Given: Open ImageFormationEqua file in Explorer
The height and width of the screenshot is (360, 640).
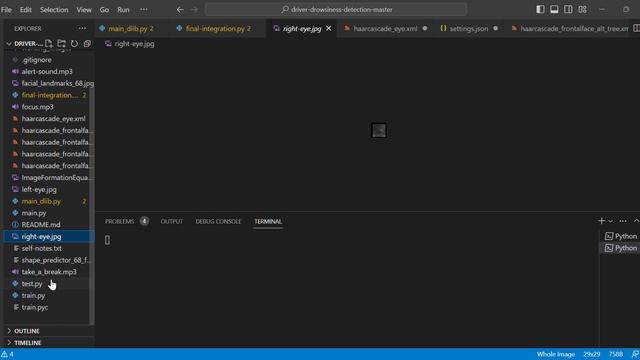Looking at the screenshot, I should [x=57, y=178].
